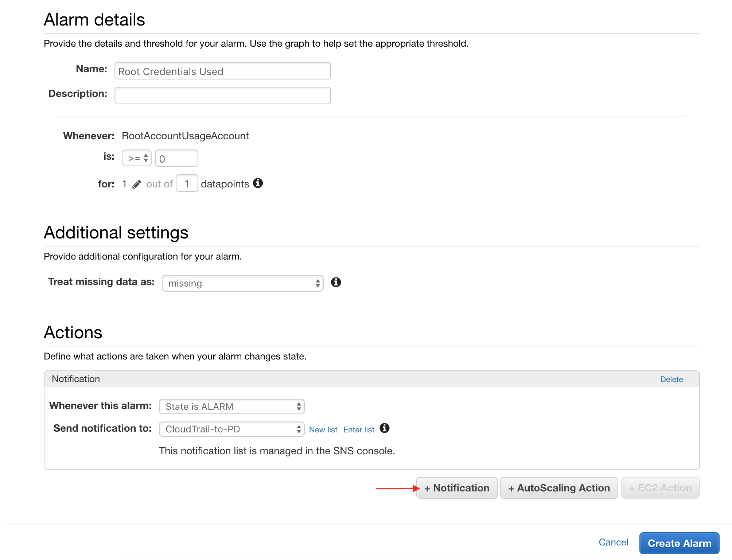The height and width of the screenshot is (560, 732).
Task: Add another Notification action
Action: click(457, 488)
